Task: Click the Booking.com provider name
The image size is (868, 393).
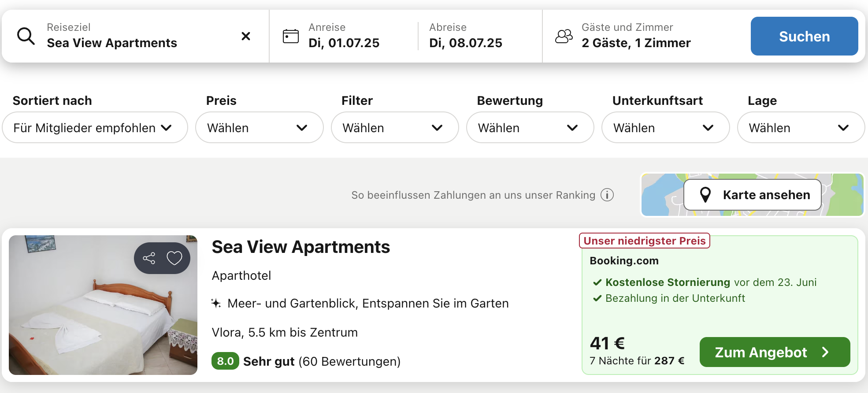Action: click(x=624, y=260)
